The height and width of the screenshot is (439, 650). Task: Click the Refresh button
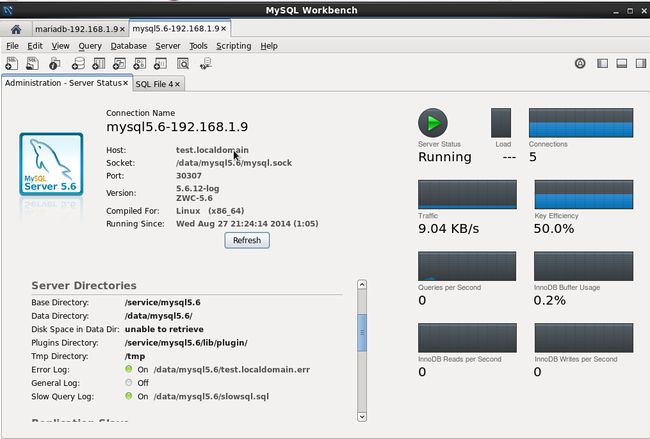tap(247, 240)
